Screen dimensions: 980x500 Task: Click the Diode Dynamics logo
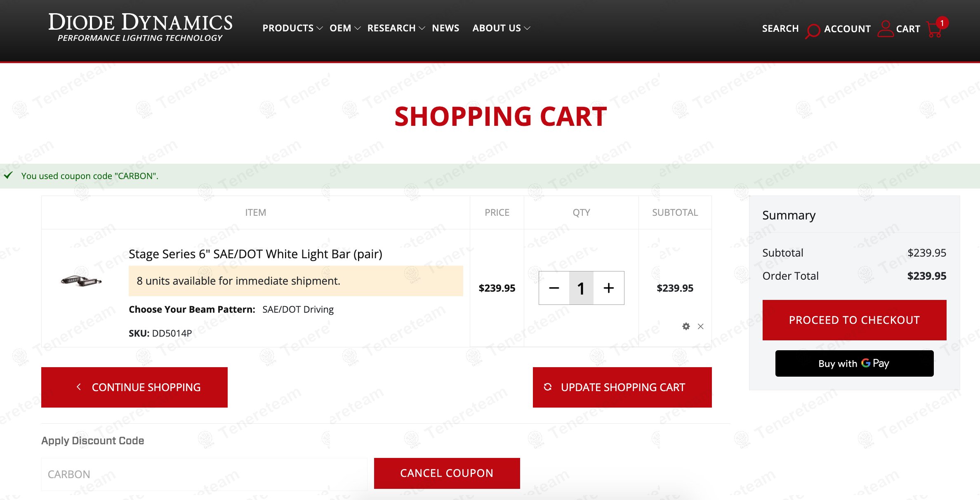click(x=140, y=27)
